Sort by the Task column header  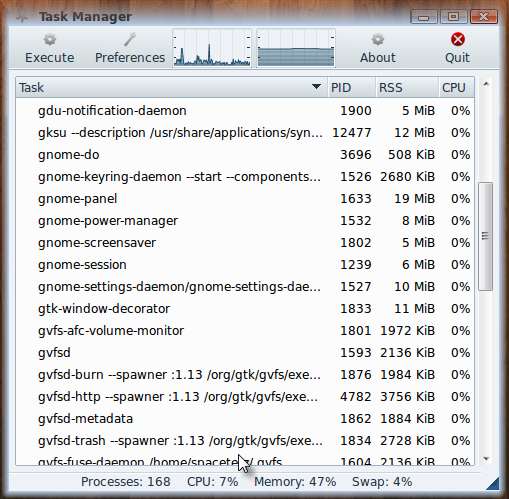click(171, 87)
